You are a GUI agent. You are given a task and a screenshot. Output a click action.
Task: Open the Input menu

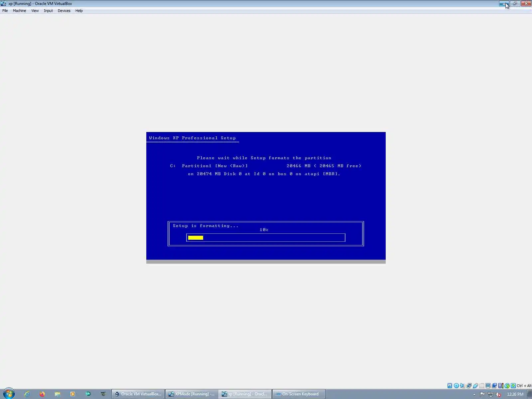pyautogui.click(x=48, y=11)
